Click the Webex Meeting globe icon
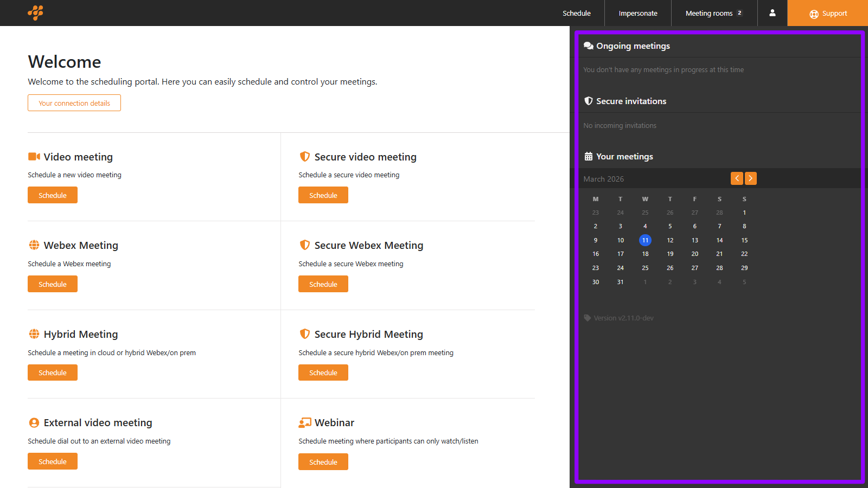The height and width of the screenshot is (488, 868). tap(34, 245)
